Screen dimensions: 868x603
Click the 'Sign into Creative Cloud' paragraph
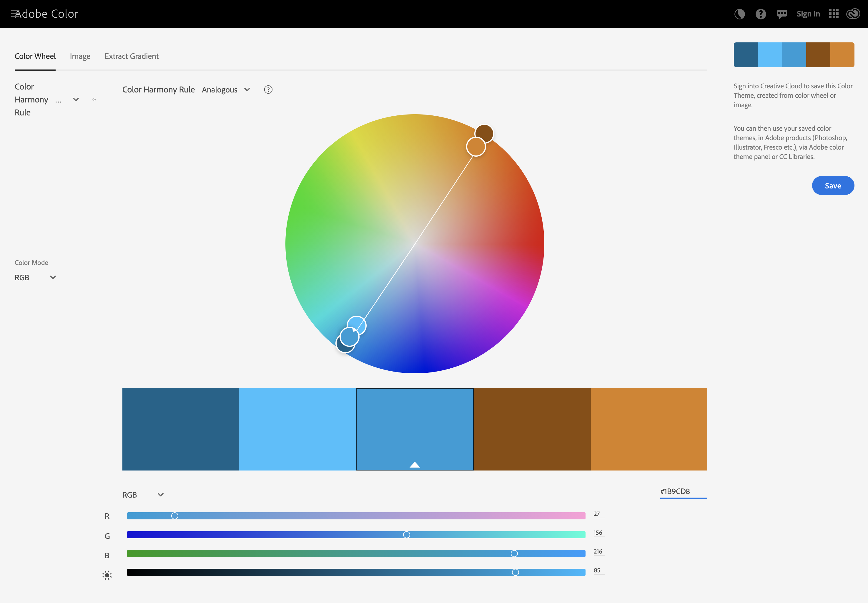point(793,95)
